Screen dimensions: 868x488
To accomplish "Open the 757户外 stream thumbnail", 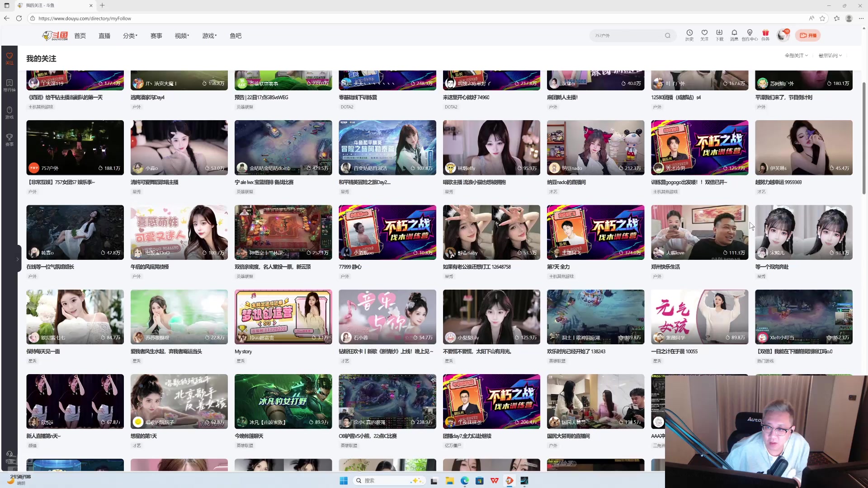I will tap(75, 147).
